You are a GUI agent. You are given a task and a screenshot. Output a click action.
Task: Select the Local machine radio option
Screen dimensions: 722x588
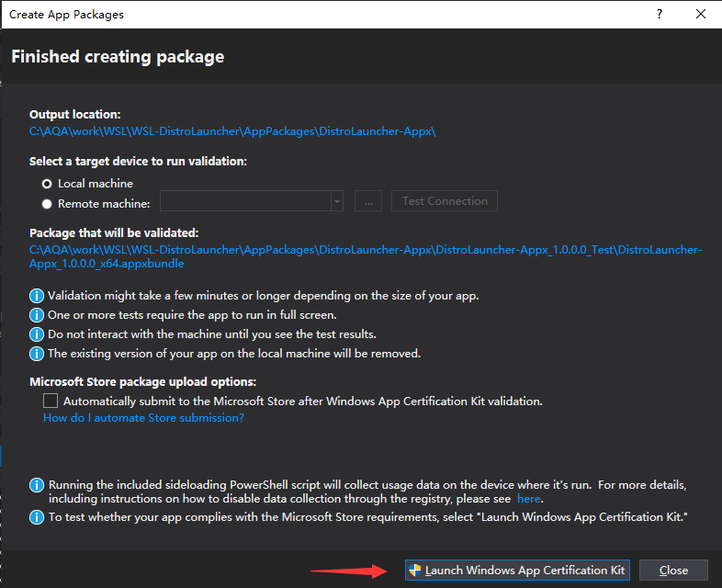point(47,184)
